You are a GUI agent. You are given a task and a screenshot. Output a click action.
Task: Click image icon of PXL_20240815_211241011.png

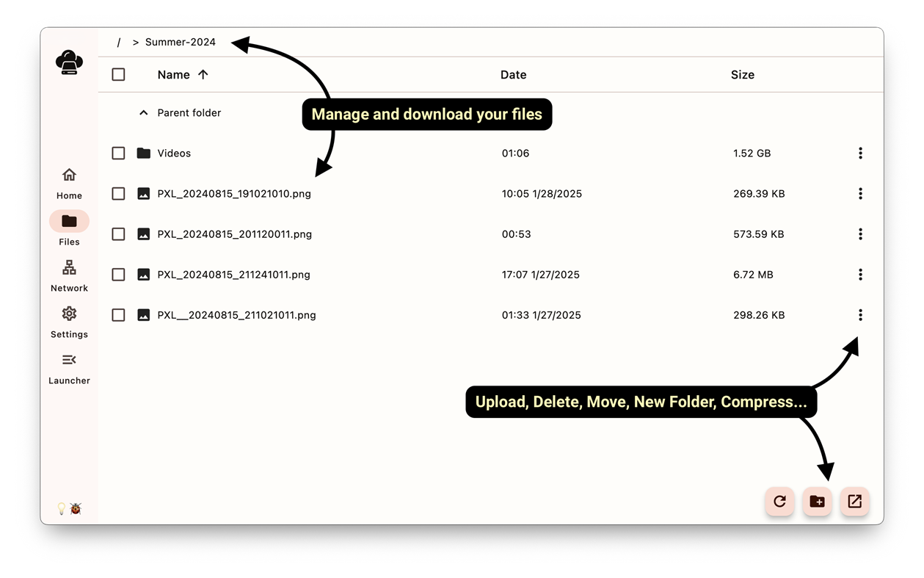[x=144, y=275]
